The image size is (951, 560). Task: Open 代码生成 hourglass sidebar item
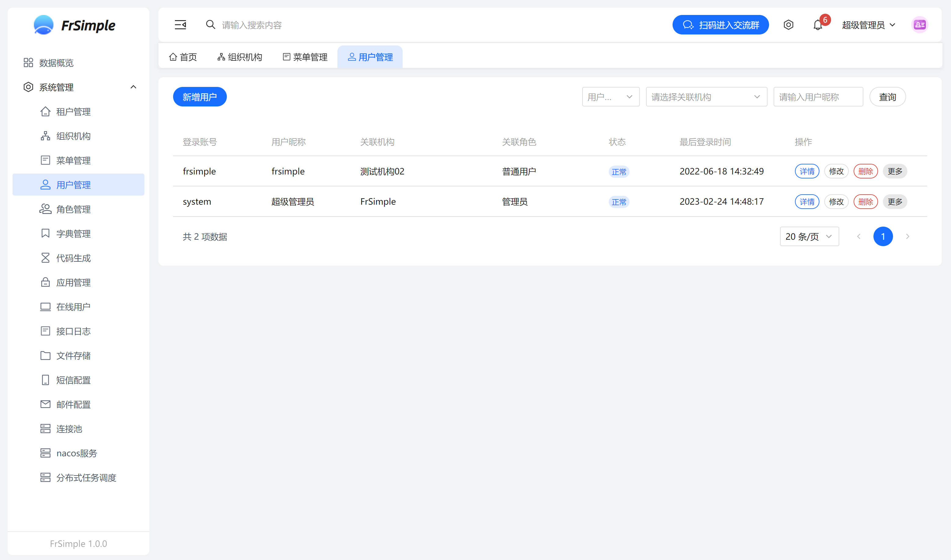pos(73,258)
